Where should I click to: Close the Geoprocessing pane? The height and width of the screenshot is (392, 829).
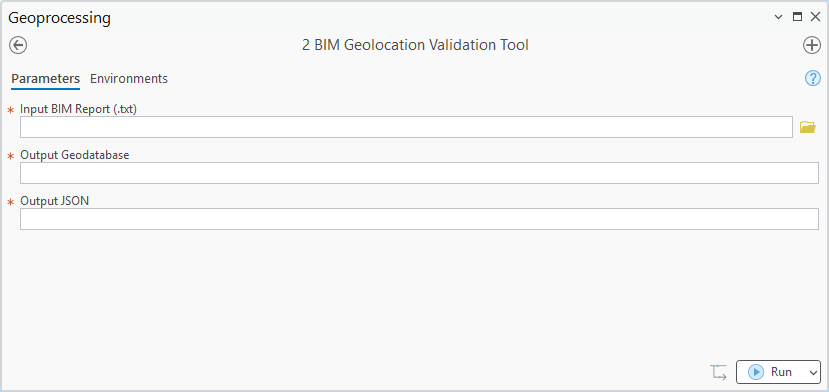(815, 17)
